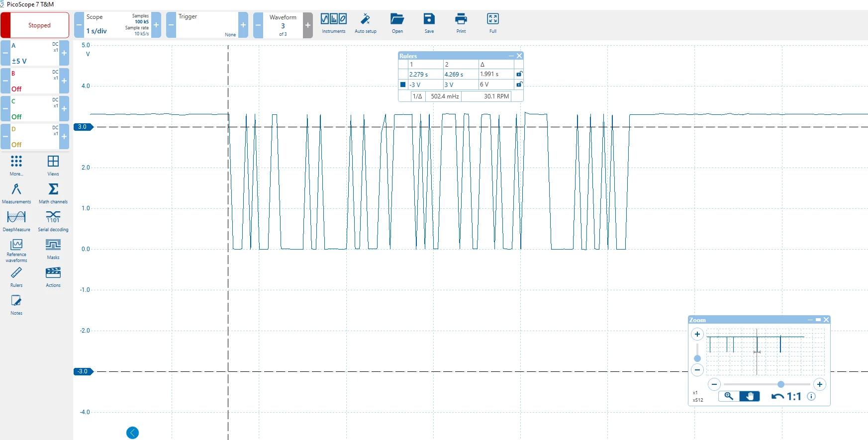
Task: Click the channel A color square in Rulers
Action: tap(403, 85)
